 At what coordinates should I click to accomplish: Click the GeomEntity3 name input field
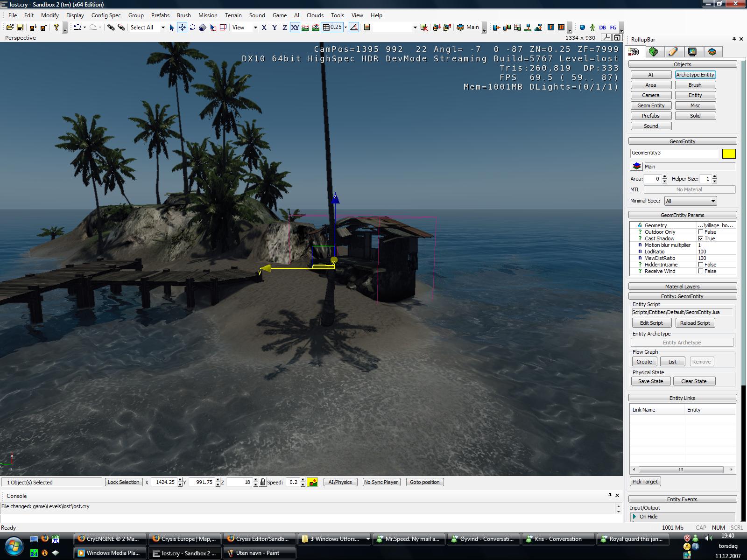pyautogui.click(x=674, y=153)
